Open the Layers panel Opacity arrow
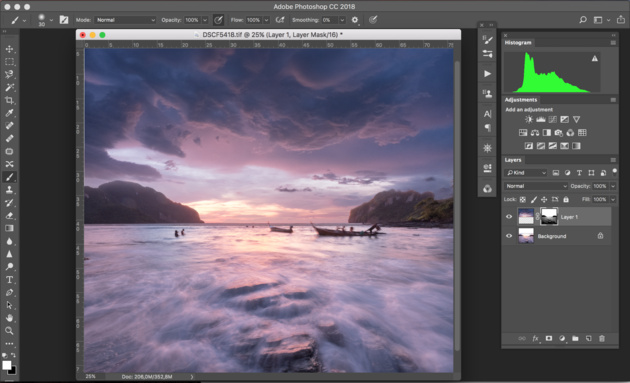630x383 pixels. click(x=613, y=186)
